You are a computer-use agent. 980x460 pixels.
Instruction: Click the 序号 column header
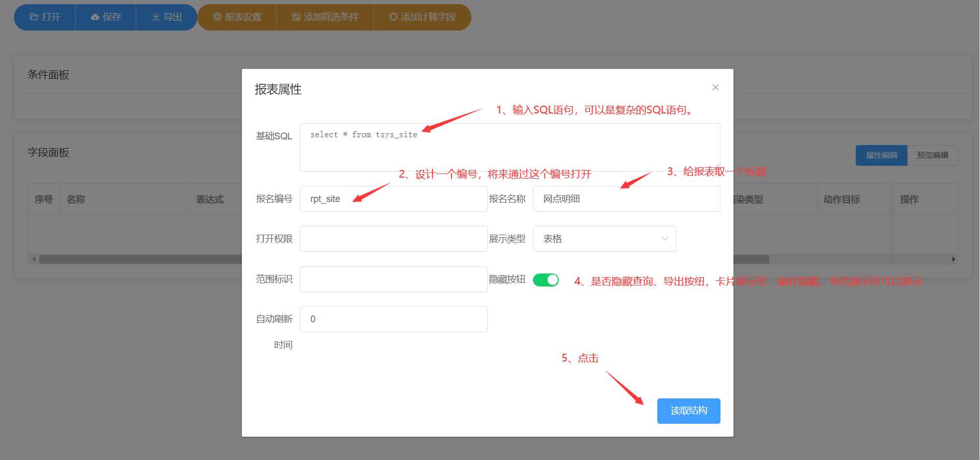pyautogui.click(x=44, y=199)
